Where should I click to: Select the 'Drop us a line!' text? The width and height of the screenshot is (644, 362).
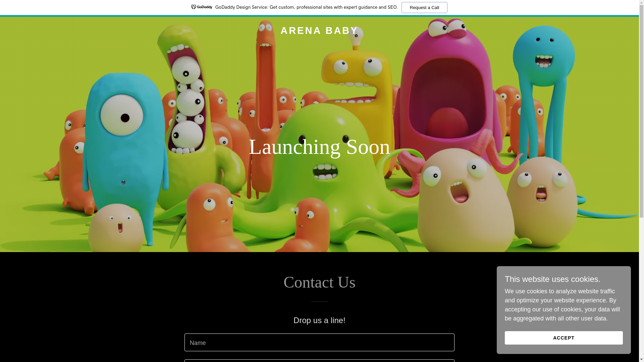tap(319, 320)
